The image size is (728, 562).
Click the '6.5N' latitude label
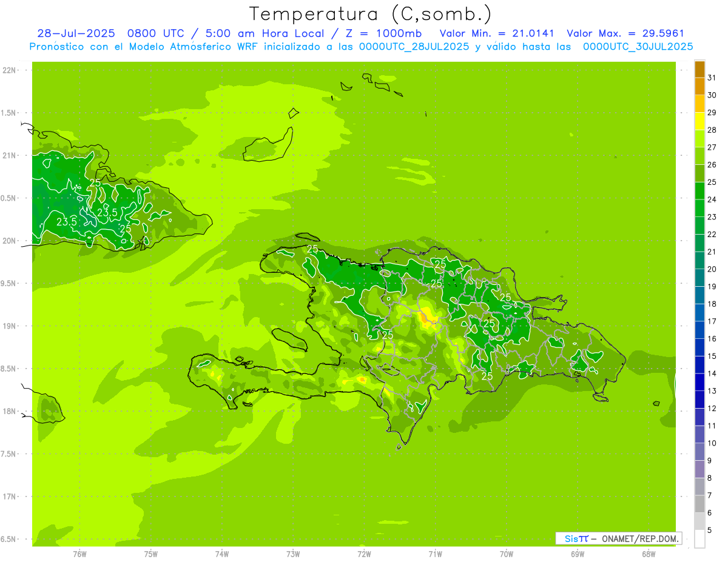(8, 539)
